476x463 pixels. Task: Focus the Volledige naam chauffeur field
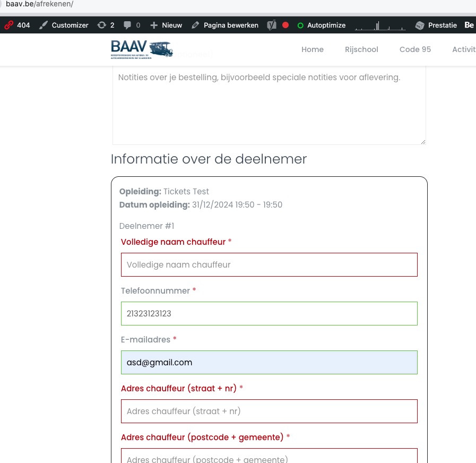pos(269,264)
